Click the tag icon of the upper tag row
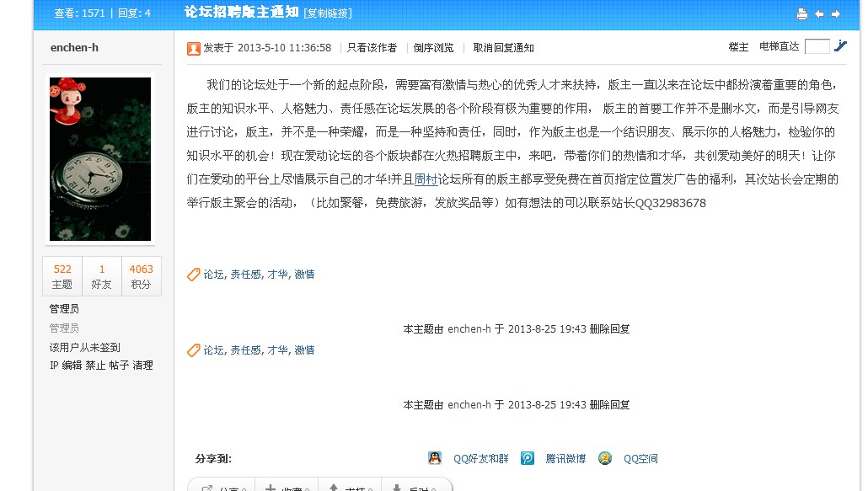This screenshot has width=868, height=491. pos(193,275)
